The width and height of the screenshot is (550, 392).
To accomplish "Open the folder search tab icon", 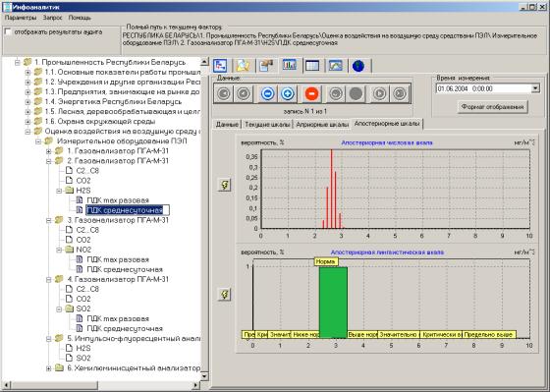I will 243,66.
